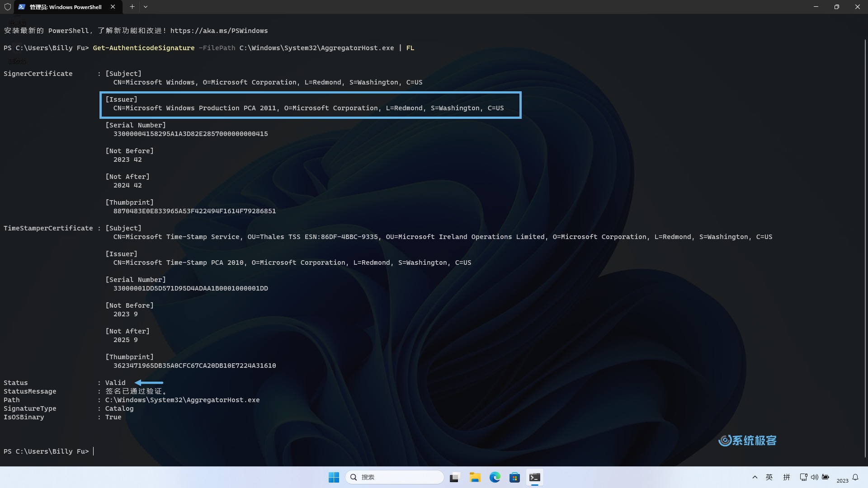Image resolution: width=868 pixels, height=488 pixels.
Task: Switch the English input language indicator
Action: coord(769,477)
